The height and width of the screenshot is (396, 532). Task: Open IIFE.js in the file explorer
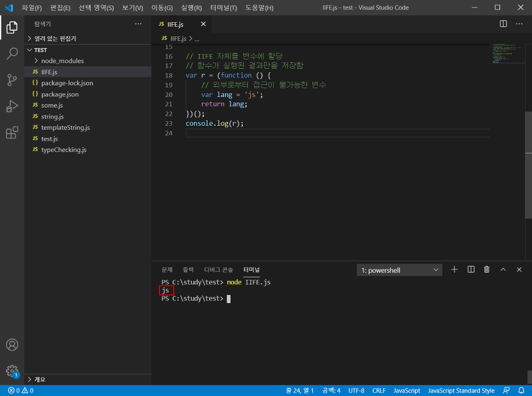pyautogui.click(x=88, y=72)
